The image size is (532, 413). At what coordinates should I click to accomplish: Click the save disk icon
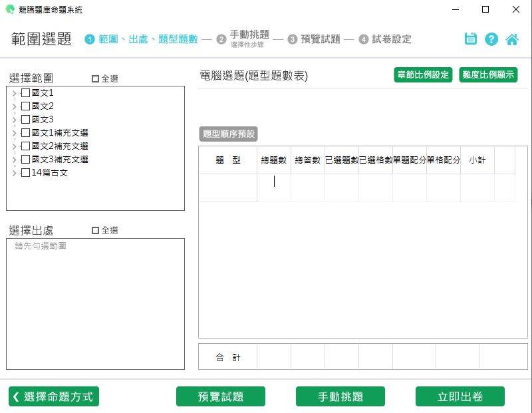[471, 39]
